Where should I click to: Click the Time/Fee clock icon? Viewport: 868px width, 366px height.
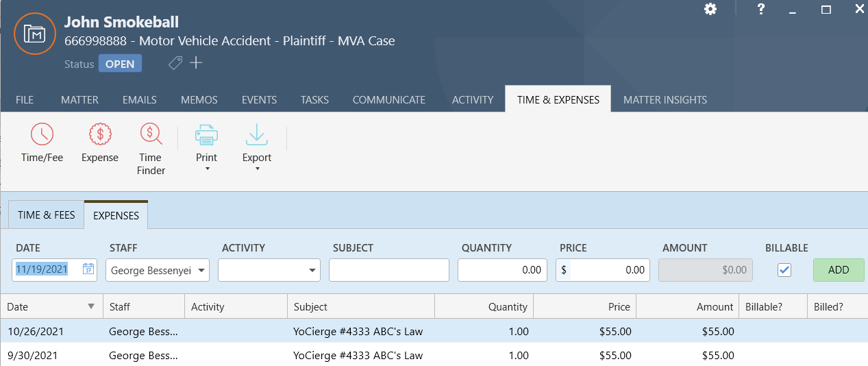(42, 134)
